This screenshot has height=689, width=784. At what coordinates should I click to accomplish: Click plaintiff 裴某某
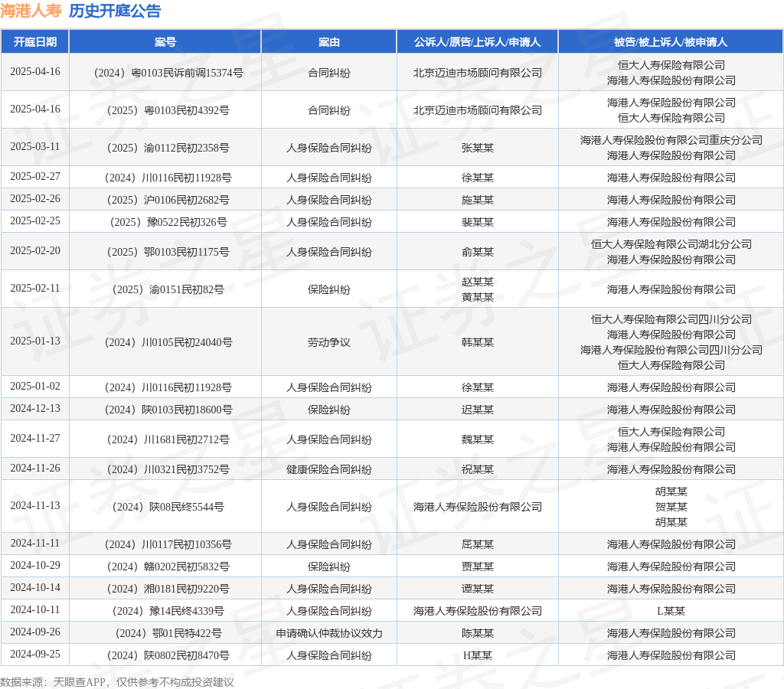click(478, 222)
